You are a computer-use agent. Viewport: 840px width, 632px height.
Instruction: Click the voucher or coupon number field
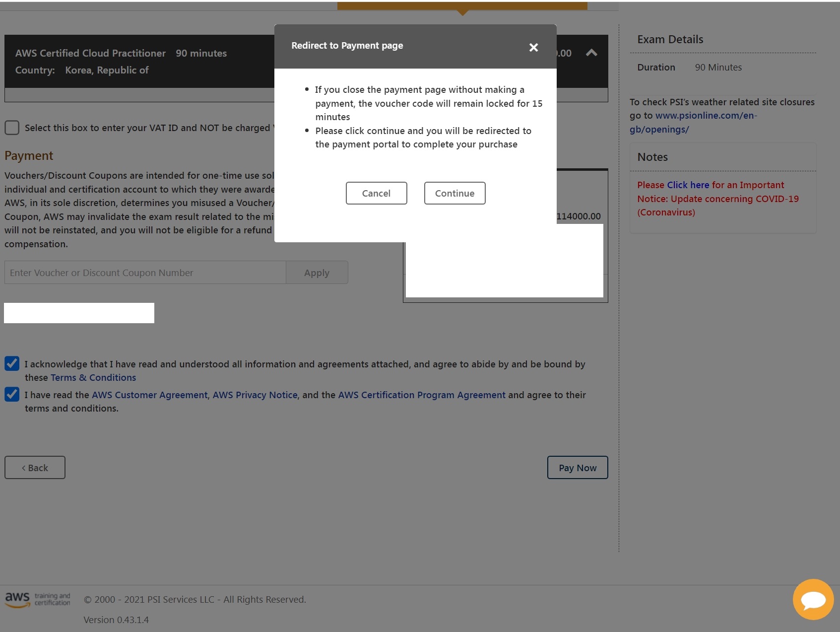145,273
